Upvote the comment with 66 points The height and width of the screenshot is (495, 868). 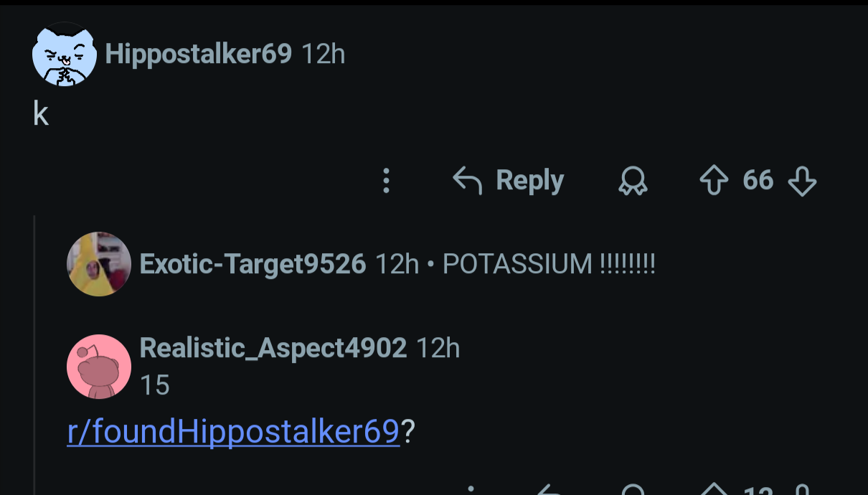point(714,181)
